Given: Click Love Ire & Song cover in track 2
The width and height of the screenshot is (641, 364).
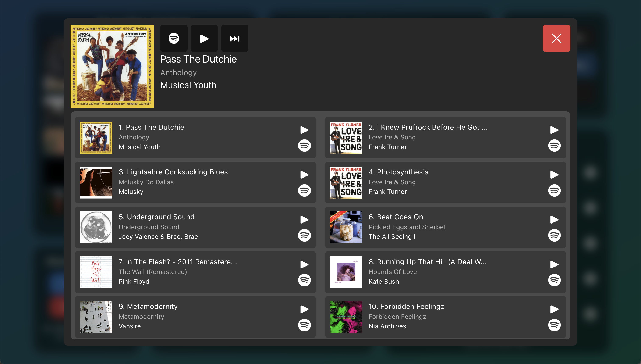Looking at the screenshot, I should [346, 138].
